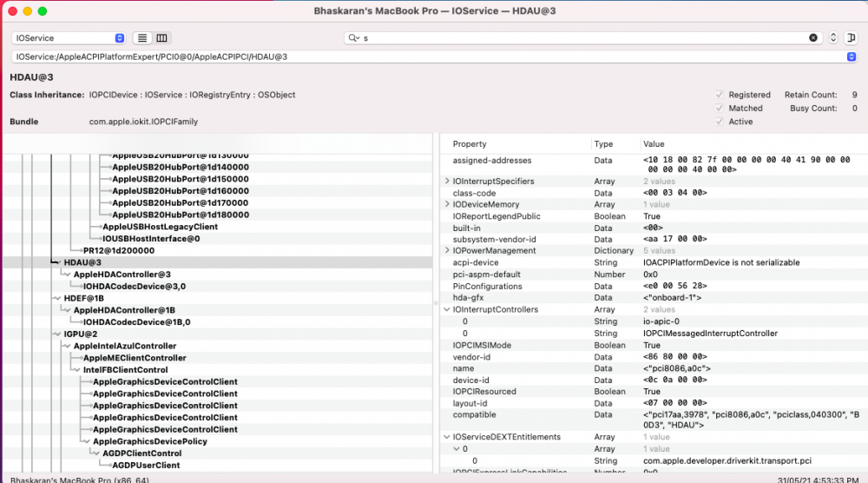Sort by Type column header

pyautogui.click(x=603, y=144)
